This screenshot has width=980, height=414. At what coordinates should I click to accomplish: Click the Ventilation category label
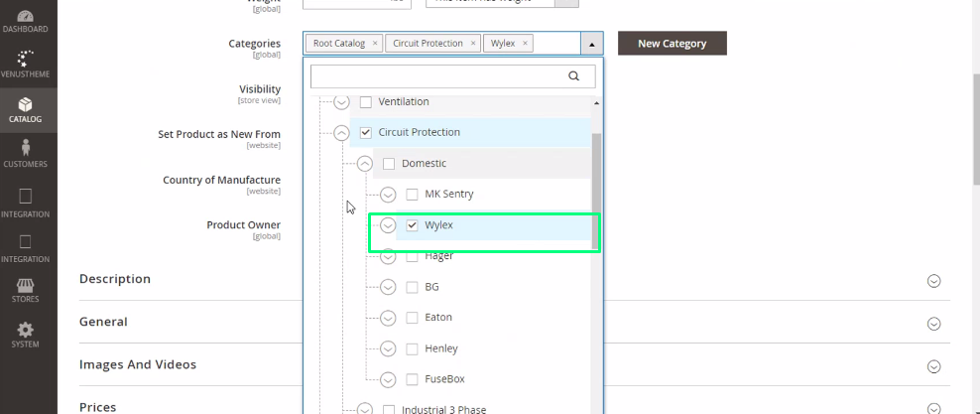[404, 101]
